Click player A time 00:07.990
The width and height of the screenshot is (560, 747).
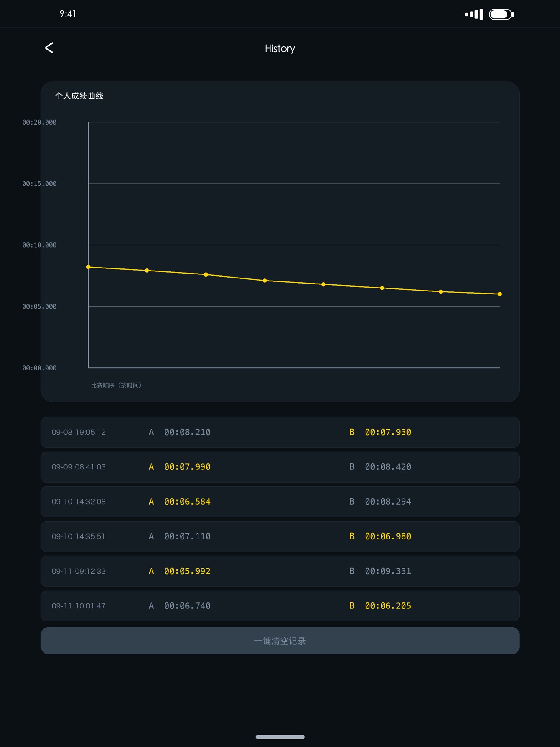click(x=187, y=467)
